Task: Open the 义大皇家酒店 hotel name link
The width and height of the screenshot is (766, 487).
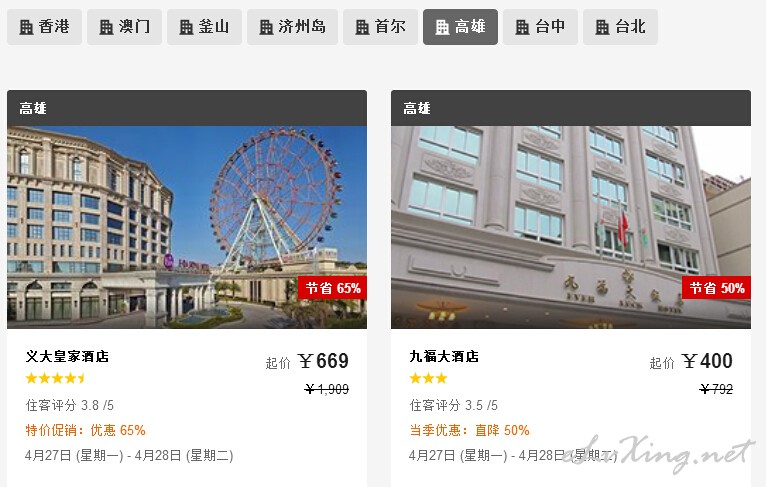Action: point(67,357)
